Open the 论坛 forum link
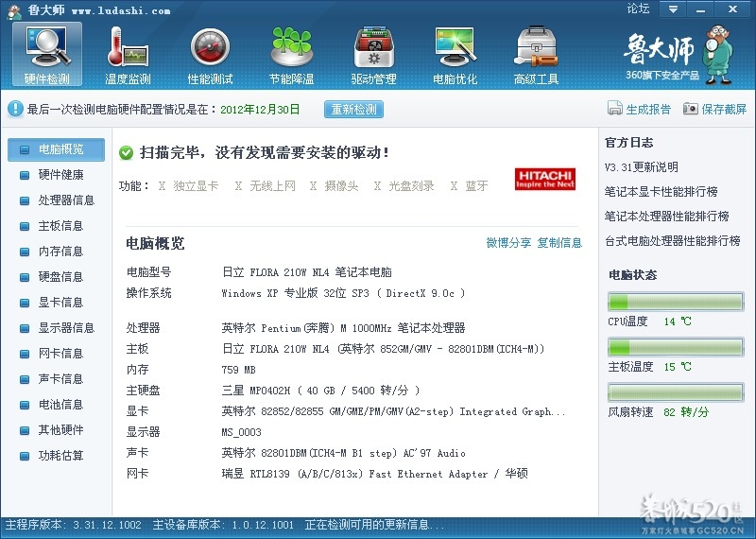The image size is (756, 539). point(638,9)
